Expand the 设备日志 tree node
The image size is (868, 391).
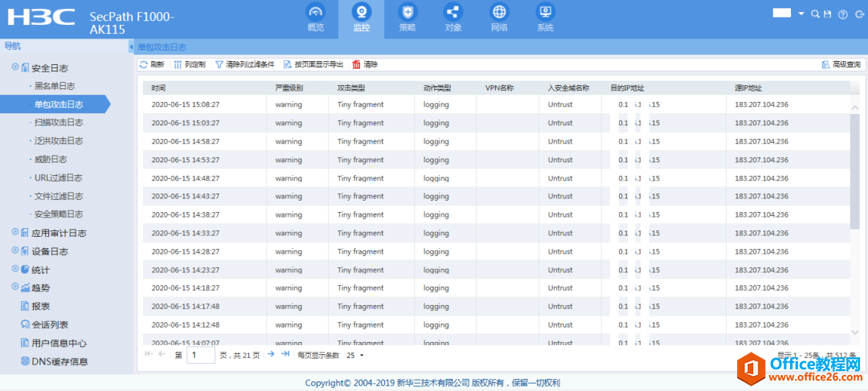click(15, 250)
